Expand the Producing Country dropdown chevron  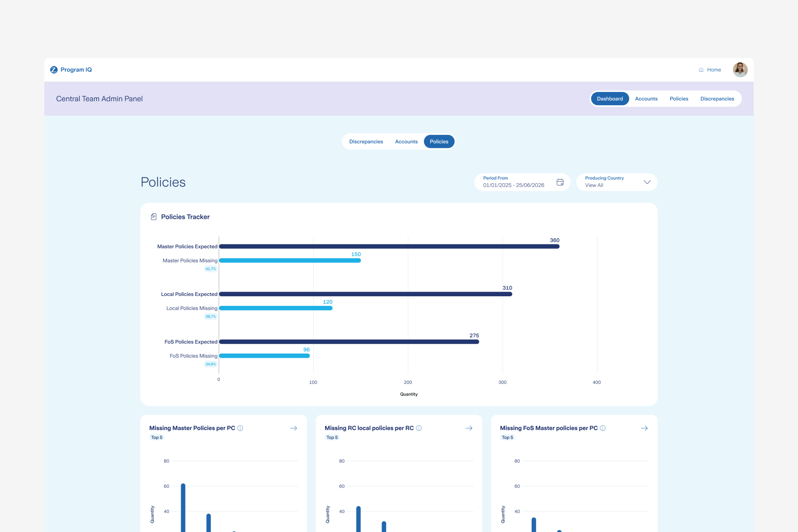(x=647, y=182)
